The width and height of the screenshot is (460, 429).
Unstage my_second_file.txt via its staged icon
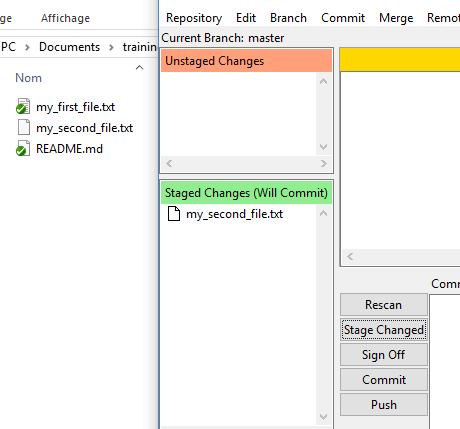174,214
